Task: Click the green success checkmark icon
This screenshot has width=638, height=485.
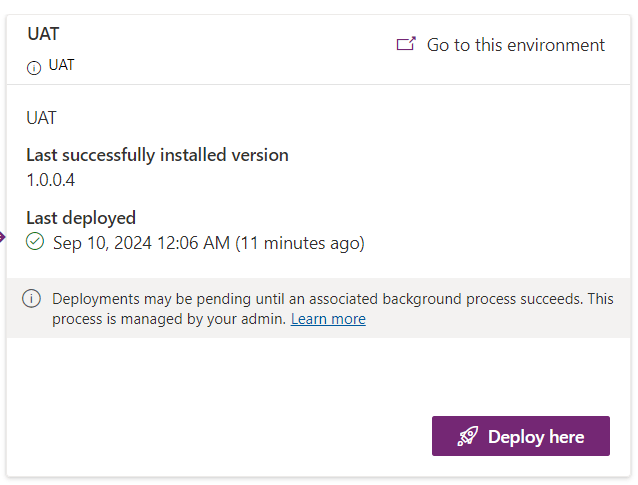Action: pos(35,241)
